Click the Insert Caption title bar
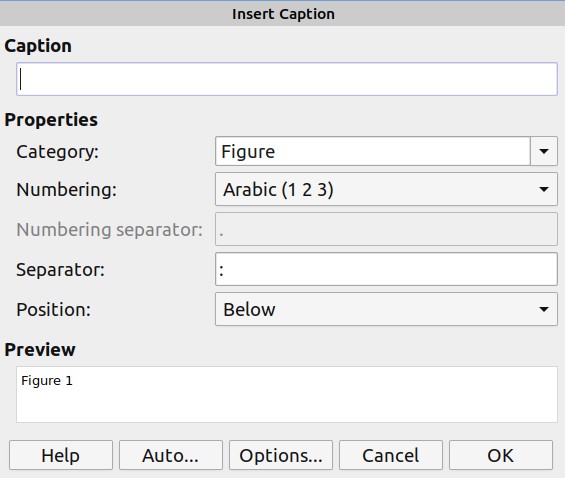The height and width of the screenshot is (478, 565). [x=282, y=14]
